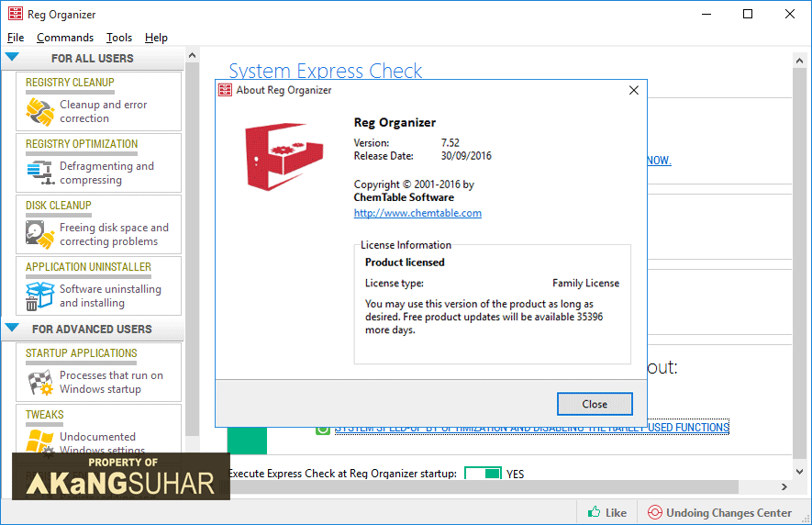The height and width of the screenshot is (525, 812).
Task: Click 'Freeing disk space and correcting problems' text
Action: [x=114, y=234]
